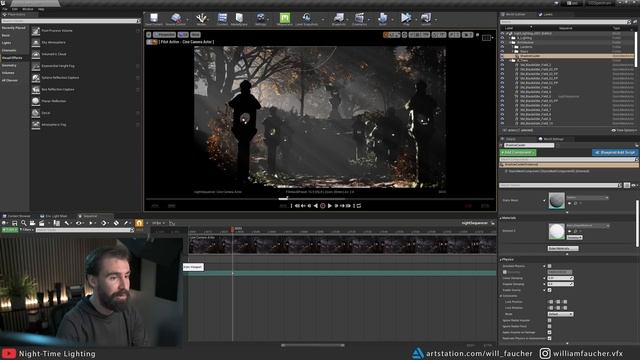Image resolution: width=640 pixels, height=360 pixels.
Task: Toggle the orange auto-key icon in Sequencer
Action: (x=139, y=223)
